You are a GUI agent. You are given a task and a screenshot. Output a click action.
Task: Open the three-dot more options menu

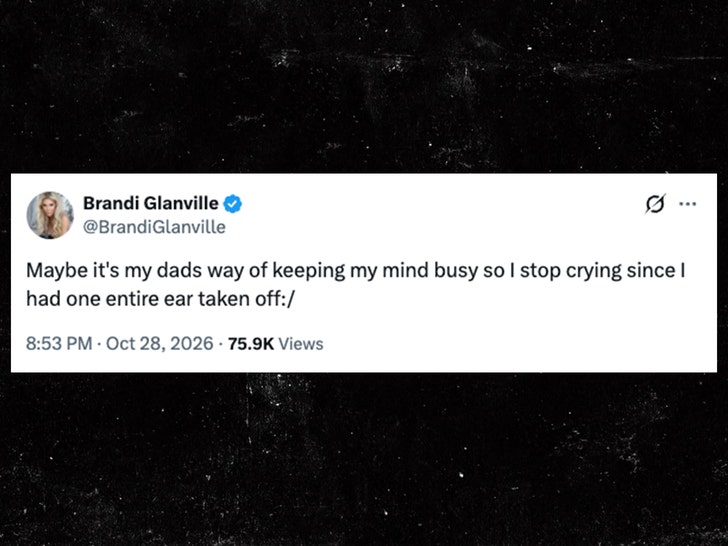click(x=688, y=203)
